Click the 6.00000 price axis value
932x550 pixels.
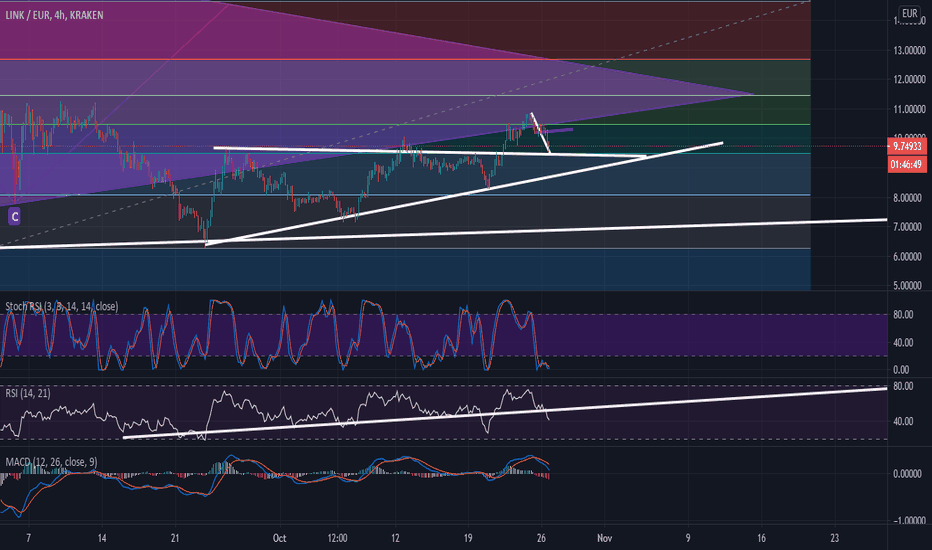(x=907, y=257)
